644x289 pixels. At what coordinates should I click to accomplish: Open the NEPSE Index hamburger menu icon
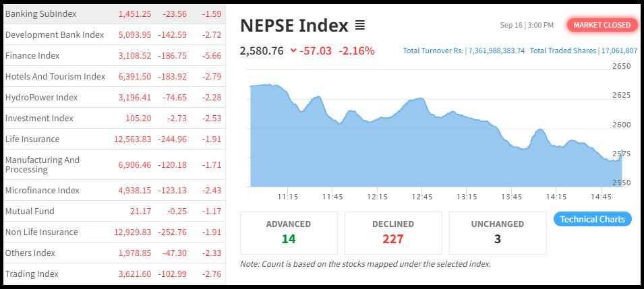[x=360, y=26]
